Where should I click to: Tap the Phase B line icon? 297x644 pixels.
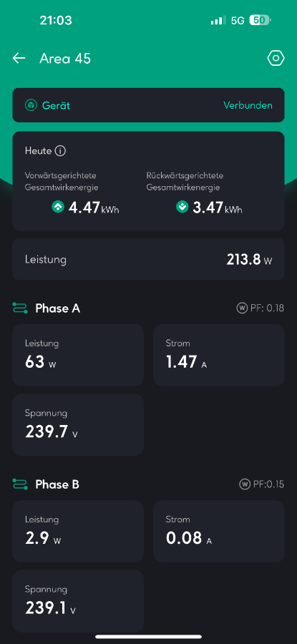coord(20,484)
